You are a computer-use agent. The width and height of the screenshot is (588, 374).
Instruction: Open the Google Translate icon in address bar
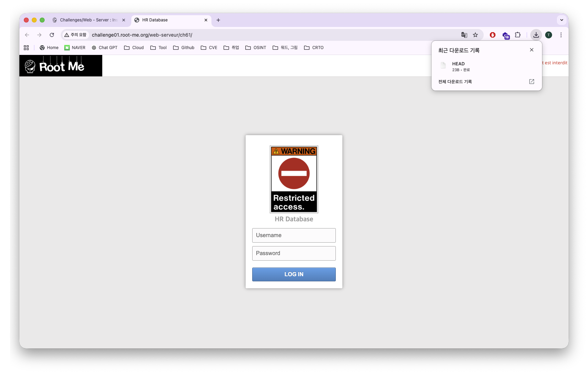[464, 35]
